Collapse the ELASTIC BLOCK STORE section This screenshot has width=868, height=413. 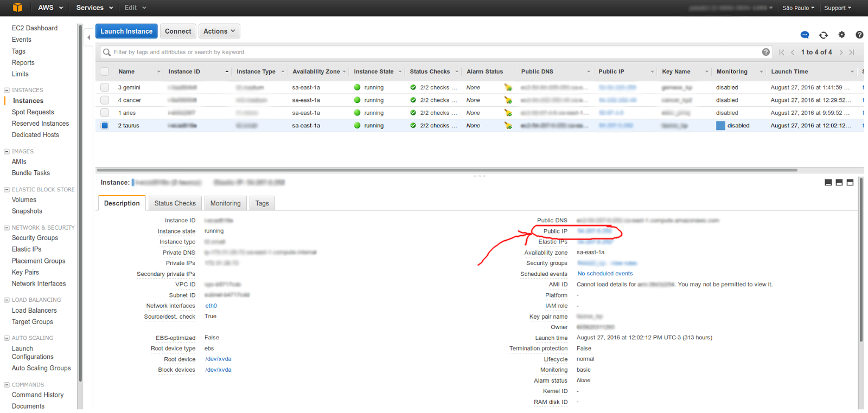(x=7, y=190)
